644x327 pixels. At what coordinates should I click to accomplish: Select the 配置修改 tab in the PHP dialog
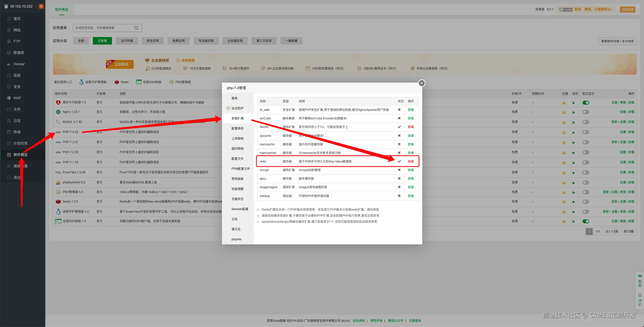[x=237, y=128]
